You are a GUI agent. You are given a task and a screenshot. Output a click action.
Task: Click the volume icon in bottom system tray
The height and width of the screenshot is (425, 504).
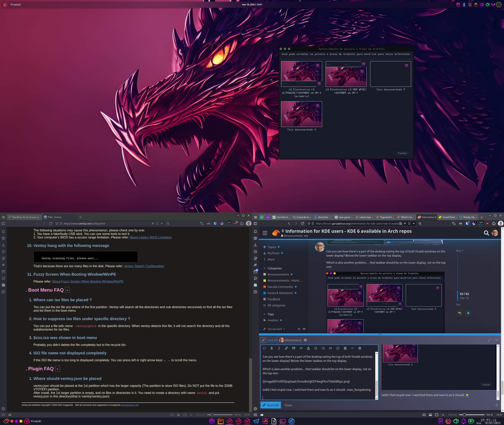[x=456, y=421]
